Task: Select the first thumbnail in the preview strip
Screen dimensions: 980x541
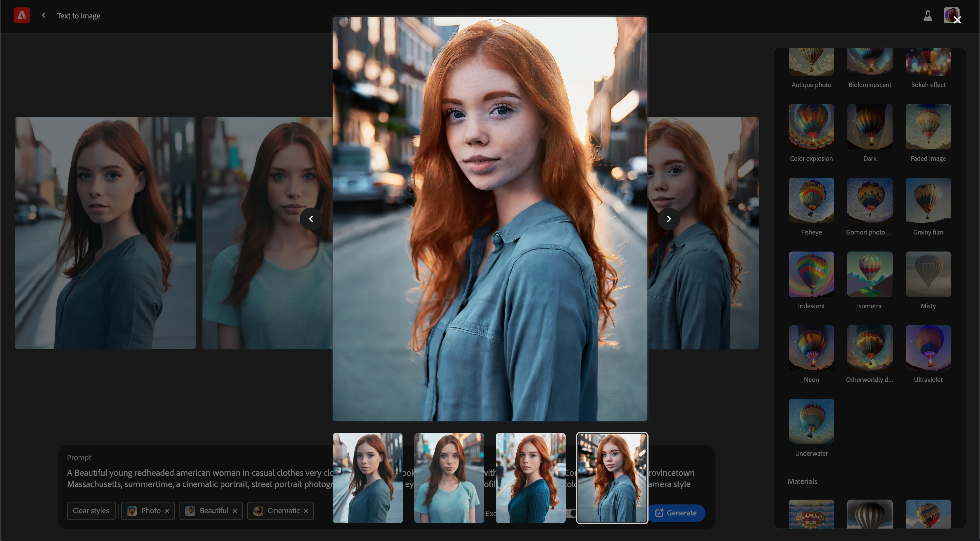Action: click(x=367, y=478)
